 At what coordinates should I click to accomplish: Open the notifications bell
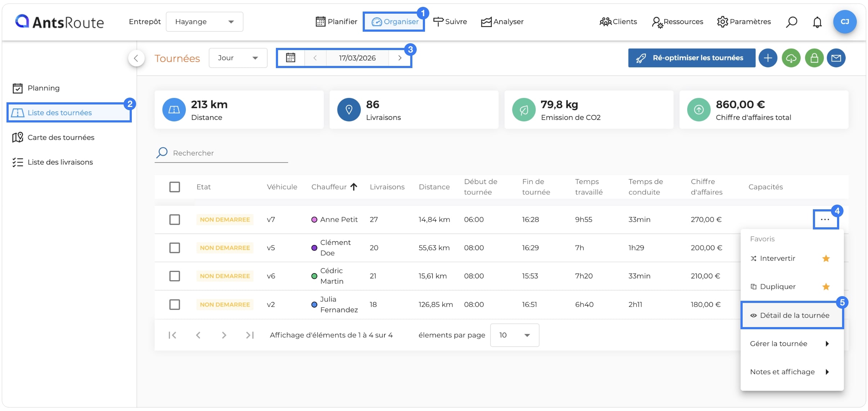click(817, 22)
